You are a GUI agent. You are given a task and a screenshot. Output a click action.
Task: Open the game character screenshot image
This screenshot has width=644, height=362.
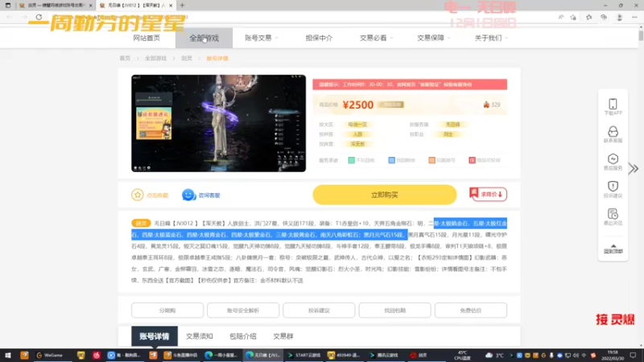pos(218,123)
